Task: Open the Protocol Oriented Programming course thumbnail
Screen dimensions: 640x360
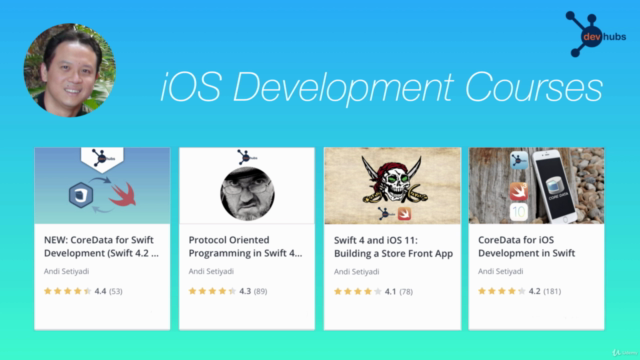Action: 247,186
